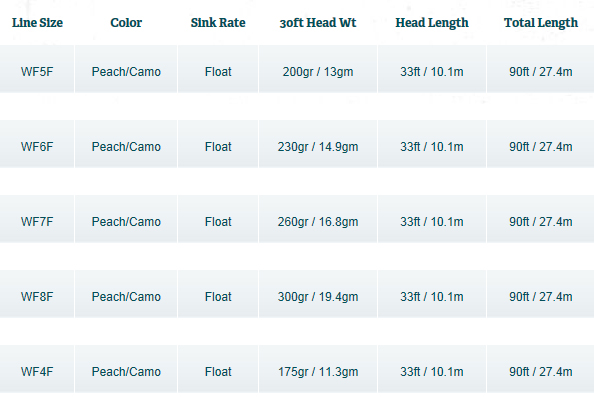Viewport: 594px width, 397px height.
Task: Click the 200gr / 13gm head weight cell
Action: pos(318,69)
